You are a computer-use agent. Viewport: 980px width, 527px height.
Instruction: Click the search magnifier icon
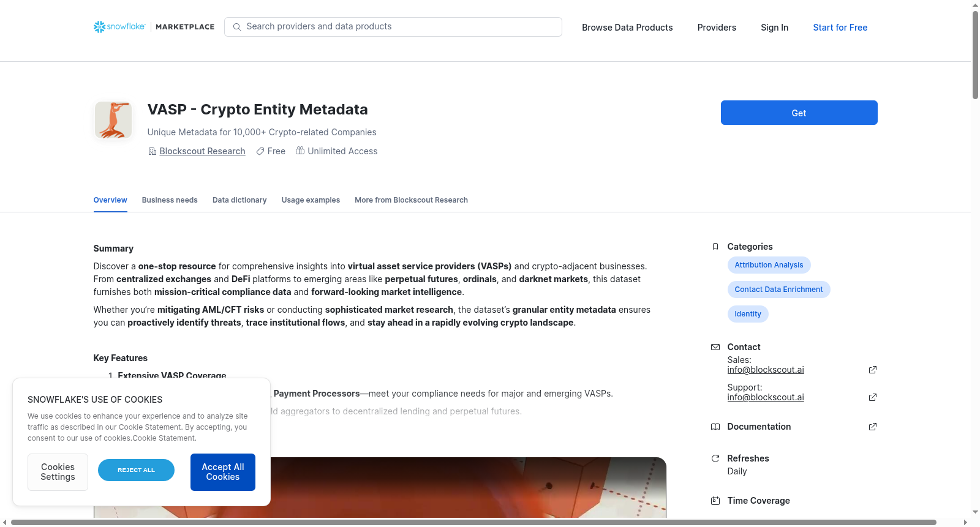tap(237, 27)
